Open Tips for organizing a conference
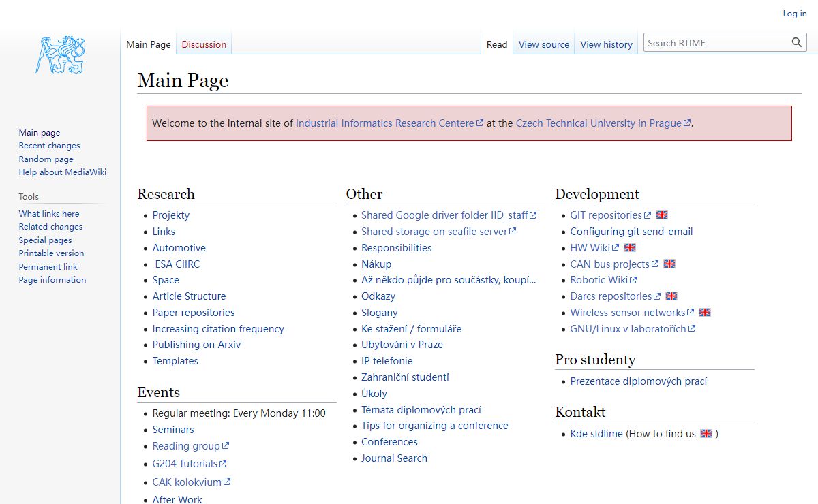The width and height of the screenshot is (818, 504). coord(435,426)
